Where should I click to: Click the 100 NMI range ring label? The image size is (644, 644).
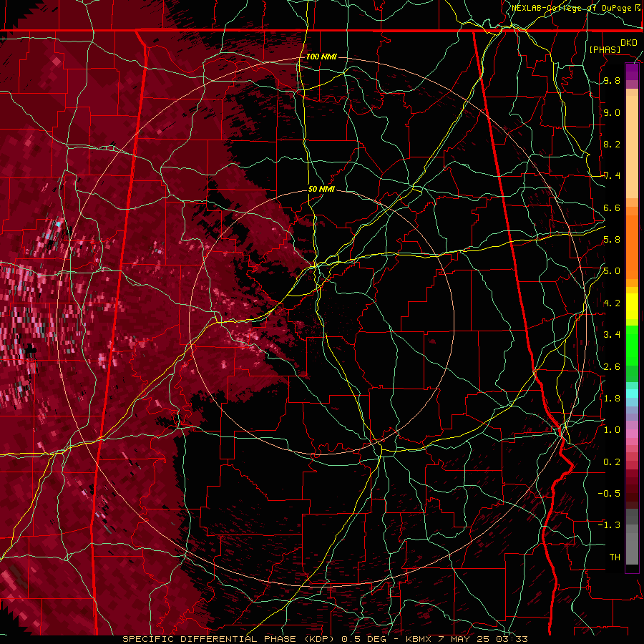tap(321, 57)
